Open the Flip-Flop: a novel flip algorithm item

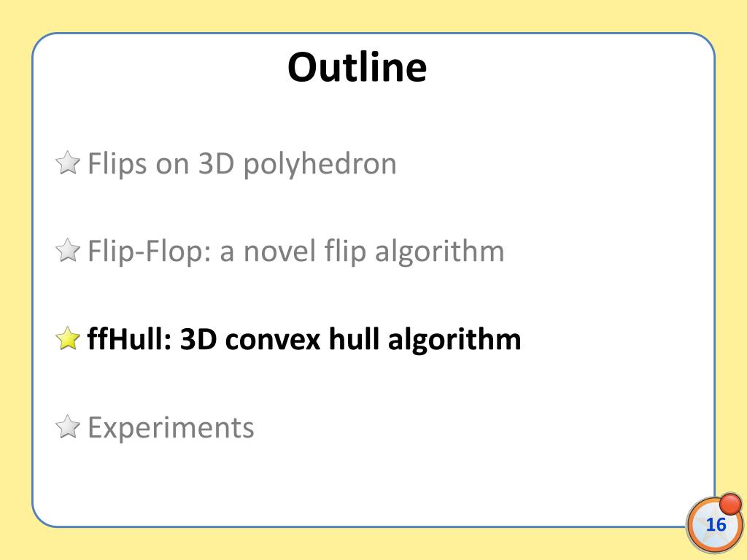pyautogui.click(x=296, y=252)
